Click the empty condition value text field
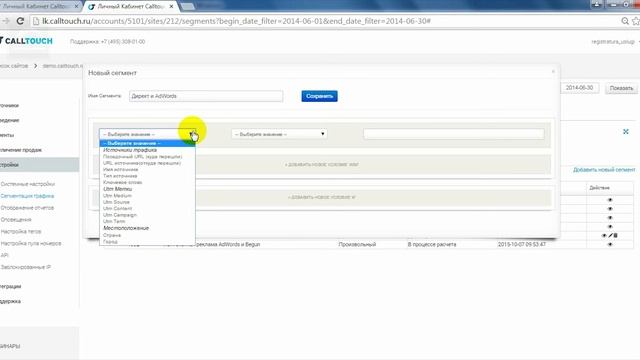 [453, 134]
